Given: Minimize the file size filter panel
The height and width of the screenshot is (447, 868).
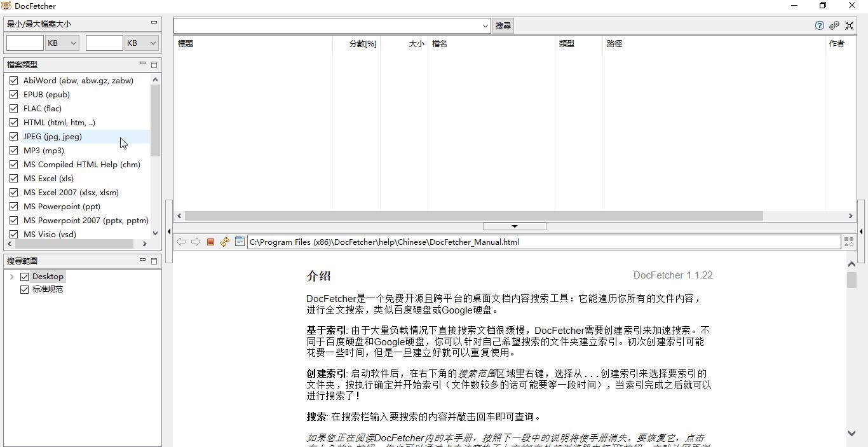Looking at the screenshot, I should [154, 23].
